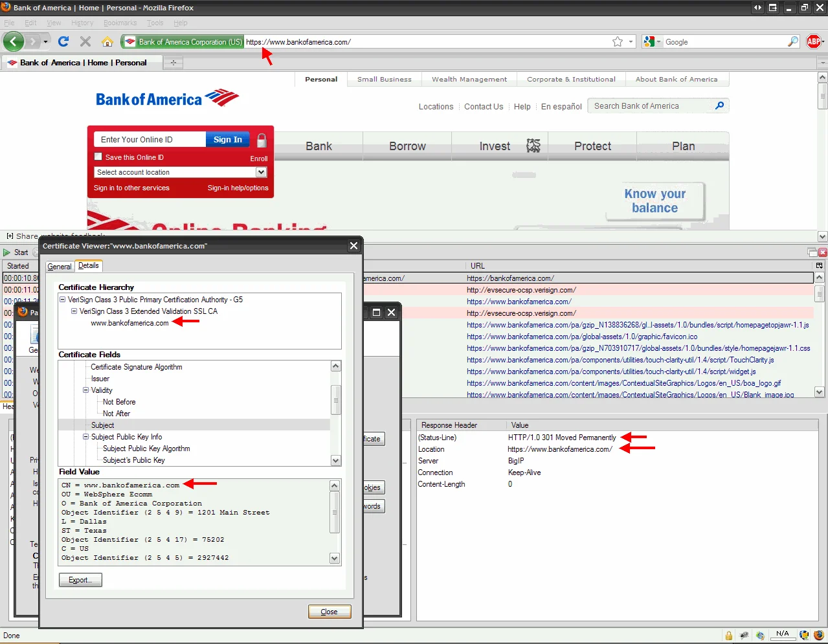828x644 pixels.
Task: Click the Search Bank of America magnifier
Action: [719, 105]
